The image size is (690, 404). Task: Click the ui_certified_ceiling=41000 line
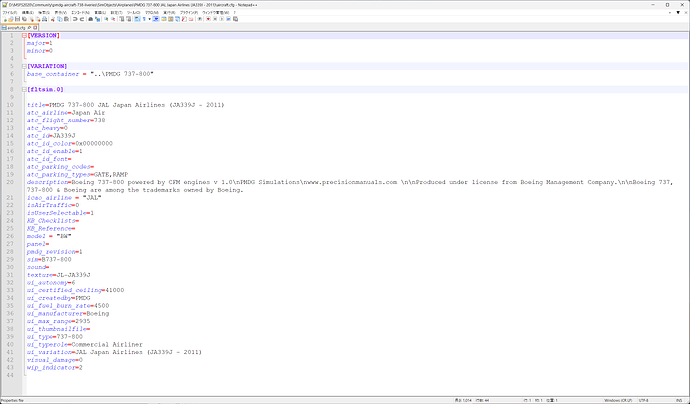[75, 290]
